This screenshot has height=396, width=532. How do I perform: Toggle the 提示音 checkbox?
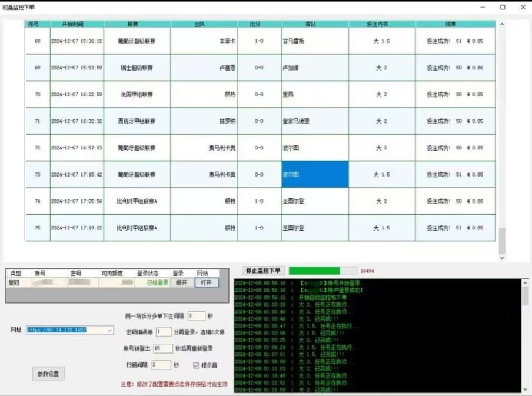pyautogui.click(x=197, y=365)
